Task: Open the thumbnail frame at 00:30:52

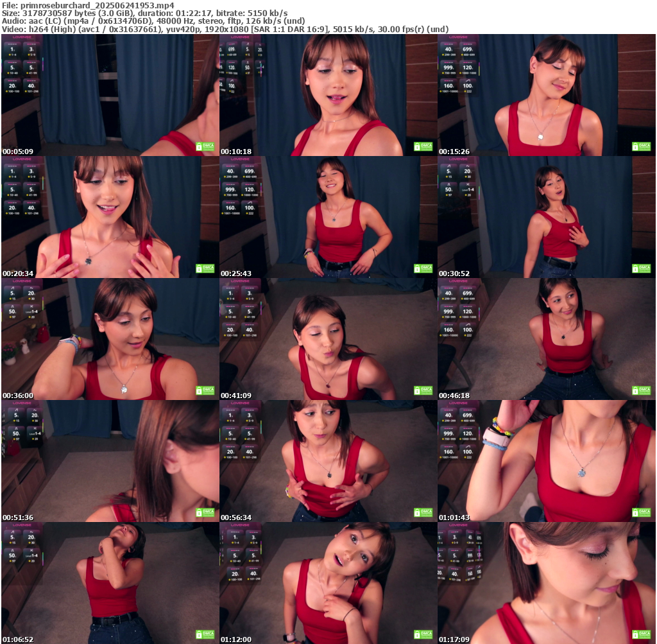Action: coord(547,217)
